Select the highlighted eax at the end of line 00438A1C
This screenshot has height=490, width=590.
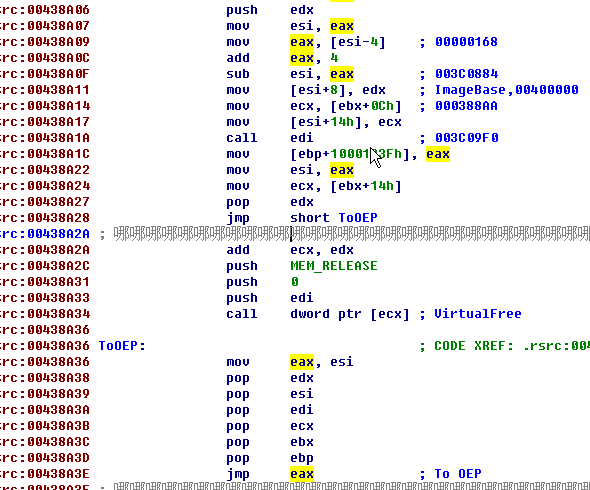pos(438,154)
